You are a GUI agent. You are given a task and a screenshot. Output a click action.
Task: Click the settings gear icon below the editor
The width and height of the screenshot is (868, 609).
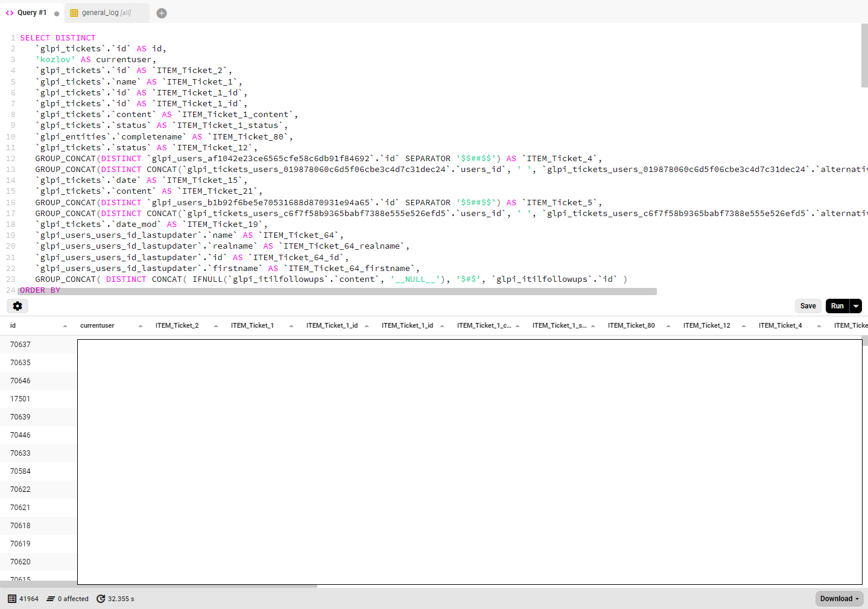tap(17, 306)
